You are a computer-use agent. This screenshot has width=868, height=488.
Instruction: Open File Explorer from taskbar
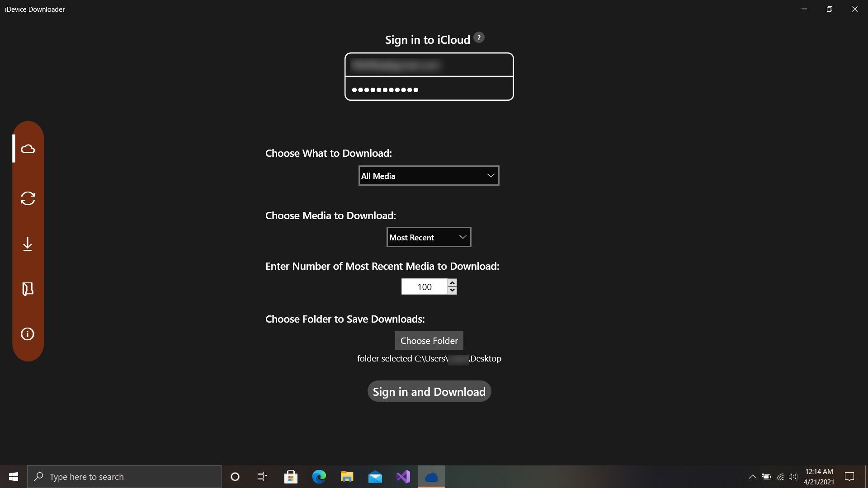pyautogui.click(x=347, y=477)
